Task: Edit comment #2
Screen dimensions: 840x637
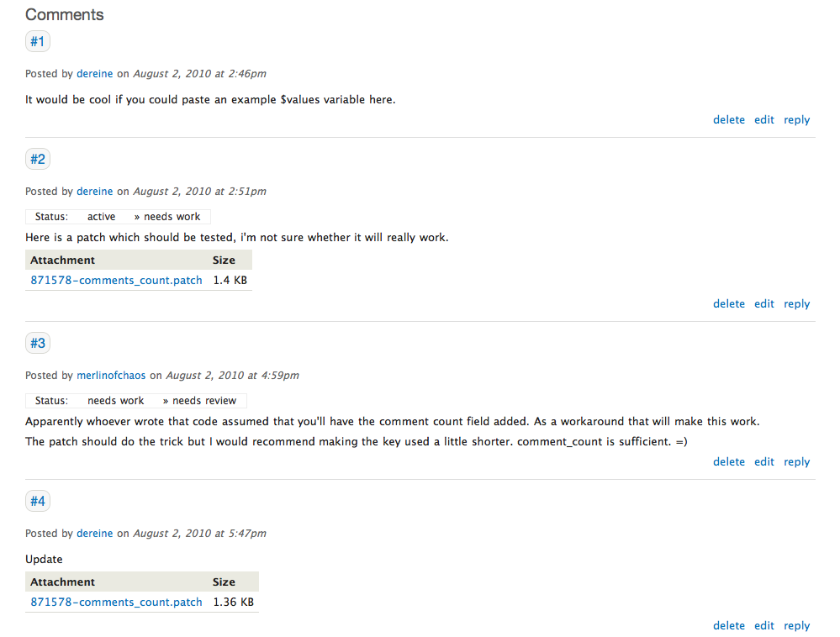Action: coord(763,304)
